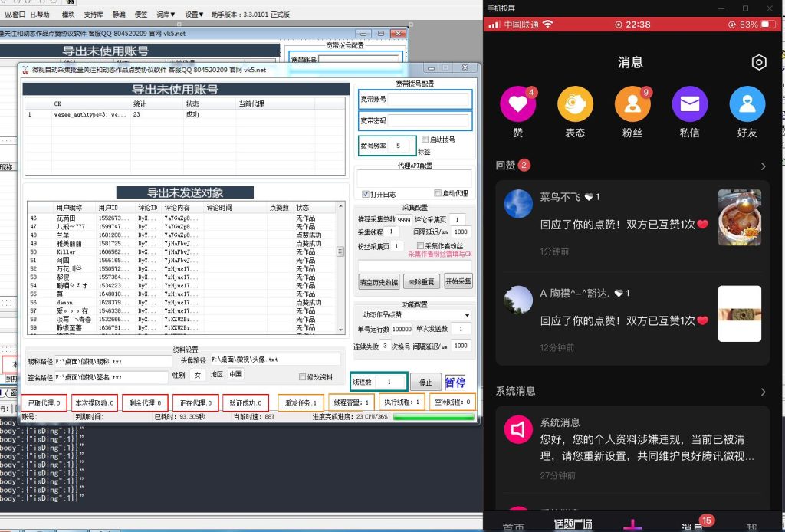Expand the 回赞 section chevron
The width and height of the screenshot is (785, 532).
762,166
